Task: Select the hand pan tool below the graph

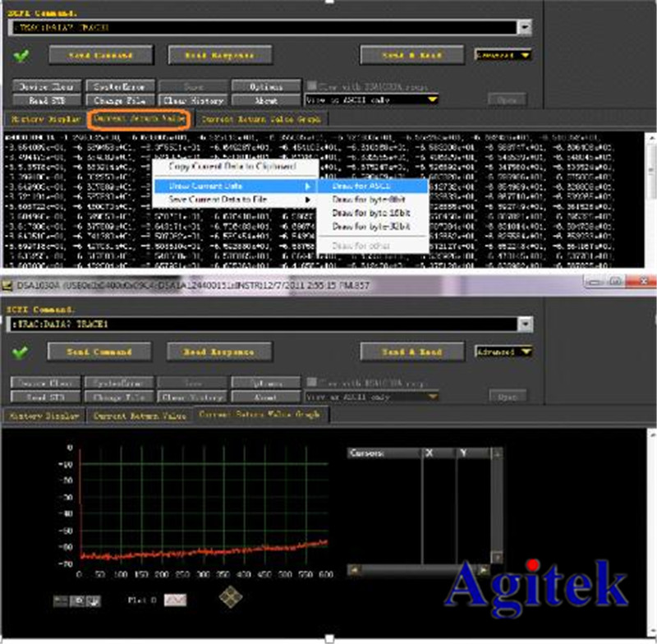Action: coord(93,601)
